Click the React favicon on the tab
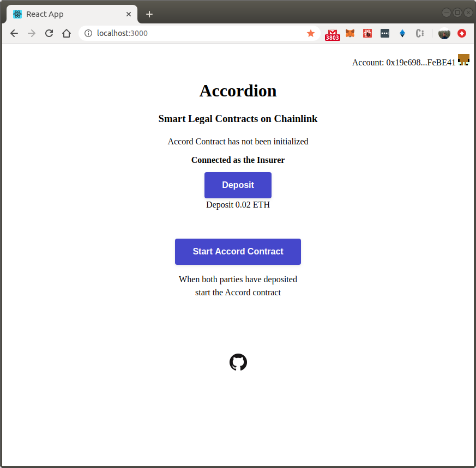The height and width of the screenshot is (468, 476). click(x=17, y=14)
